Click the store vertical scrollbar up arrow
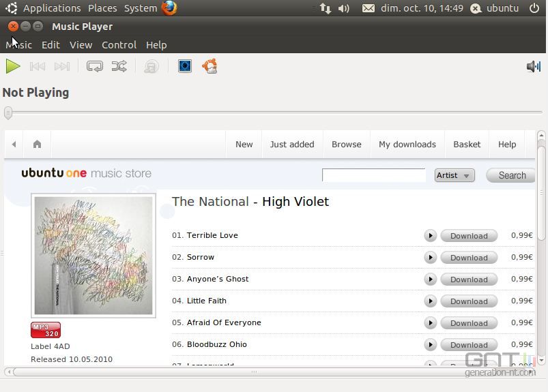Viewport: 548px width, 392px height. [541, 135]
